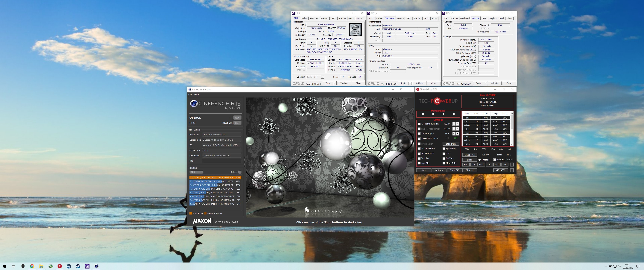644x270 pixels.
Task: Open the SPD tab in the Mainboard CPU-Z window
Action: pyautogui.click(x=408, y=18)
